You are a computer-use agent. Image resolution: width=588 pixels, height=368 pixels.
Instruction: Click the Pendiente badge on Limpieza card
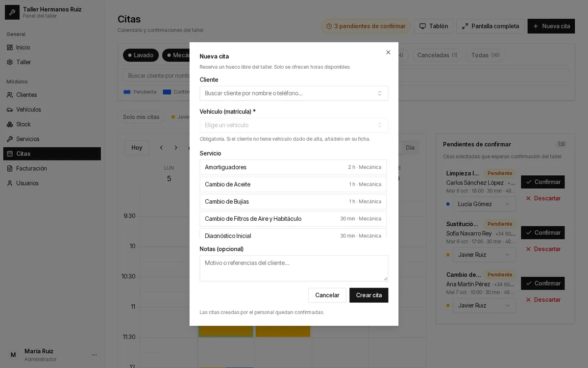tap(500, 173)
